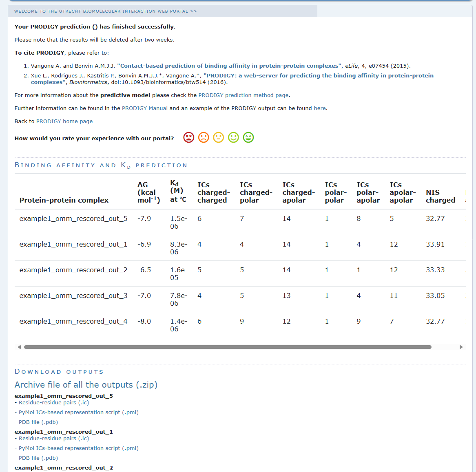Download PyMol ICs-based script (.pml) for out_5
The image size is (476, 472).
coord(79,412)
